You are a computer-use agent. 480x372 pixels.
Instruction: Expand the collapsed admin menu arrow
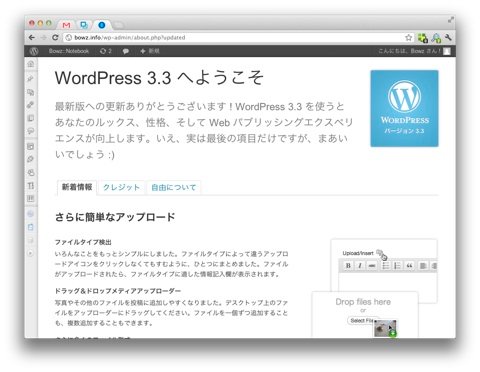tap(31, 253)
